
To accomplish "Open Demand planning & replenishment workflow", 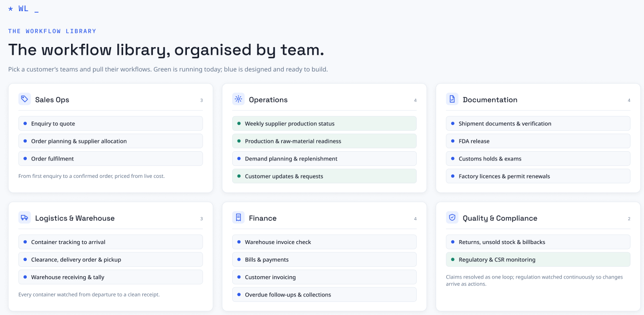I will (x=324, y=158).
